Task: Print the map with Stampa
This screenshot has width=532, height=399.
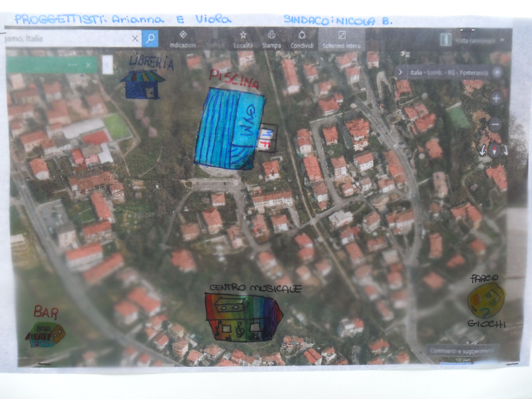Action: click(x=271, y=40)
